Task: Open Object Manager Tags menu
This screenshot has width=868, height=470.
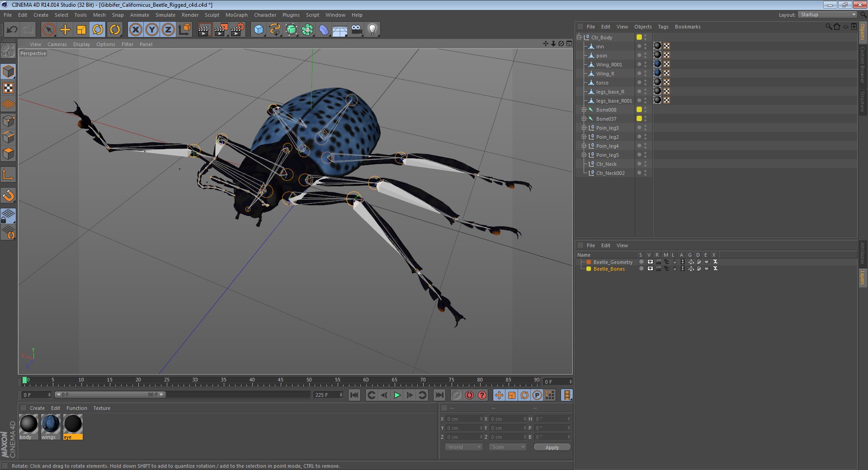Action: point(663,27)
